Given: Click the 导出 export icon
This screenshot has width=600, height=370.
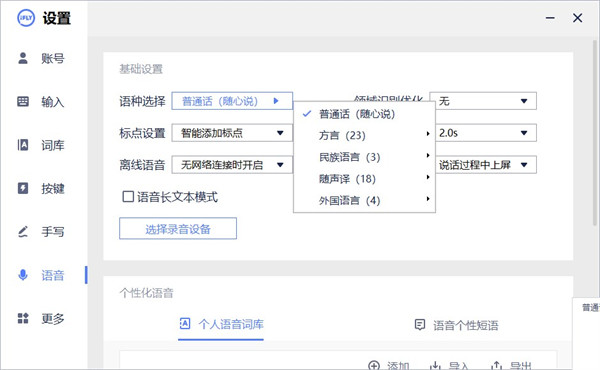Looking at the screenshot, I should pos(497,365).
